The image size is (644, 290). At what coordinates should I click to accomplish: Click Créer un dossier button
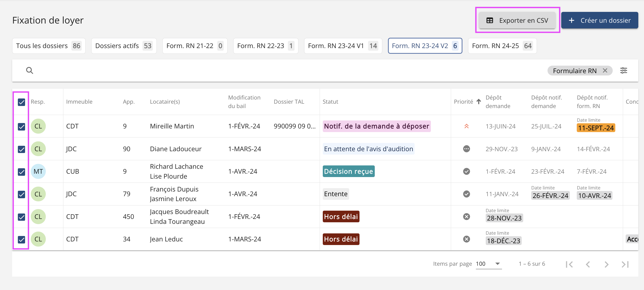[600, 20]
